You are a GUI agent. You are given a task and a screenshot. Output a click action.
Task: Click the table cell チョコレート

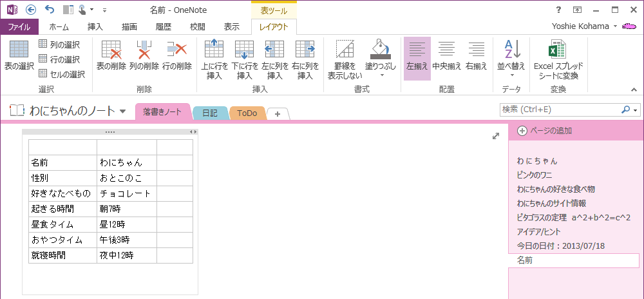(x=126, y=193)
